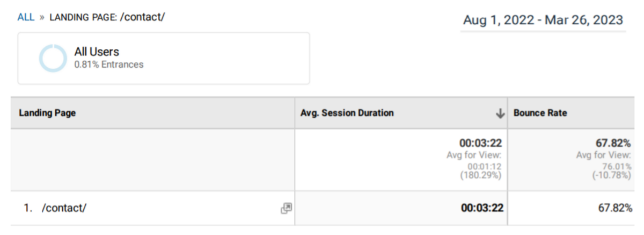
Task: Open /contact/ page in new window icon
Action: [x=287, y=208]
